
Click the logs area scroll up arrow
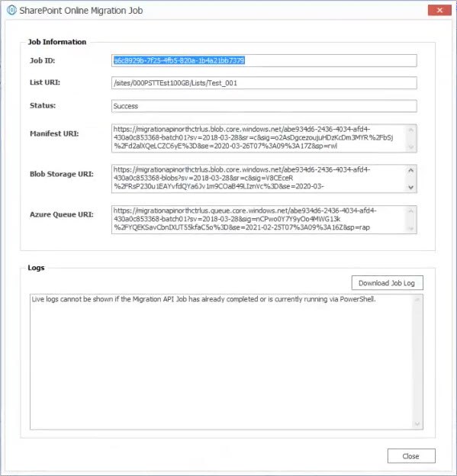[x=417, y=300]
